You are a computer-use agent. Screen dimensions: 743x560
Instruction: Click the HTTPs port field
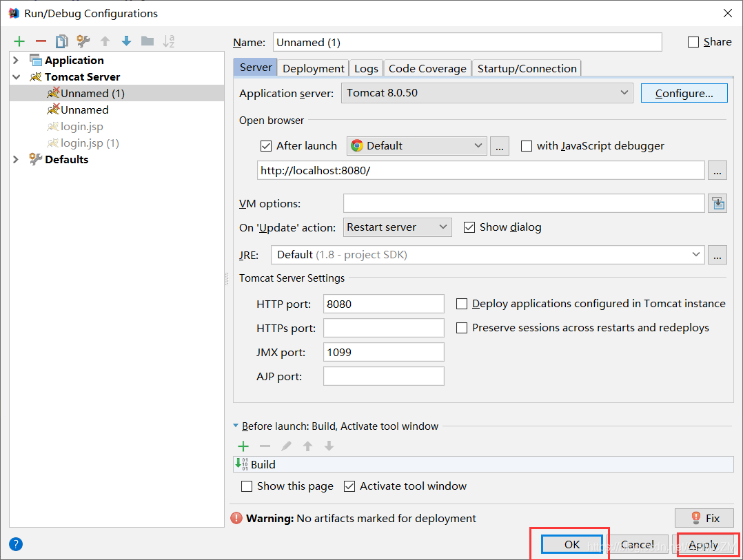click(383, 328)
